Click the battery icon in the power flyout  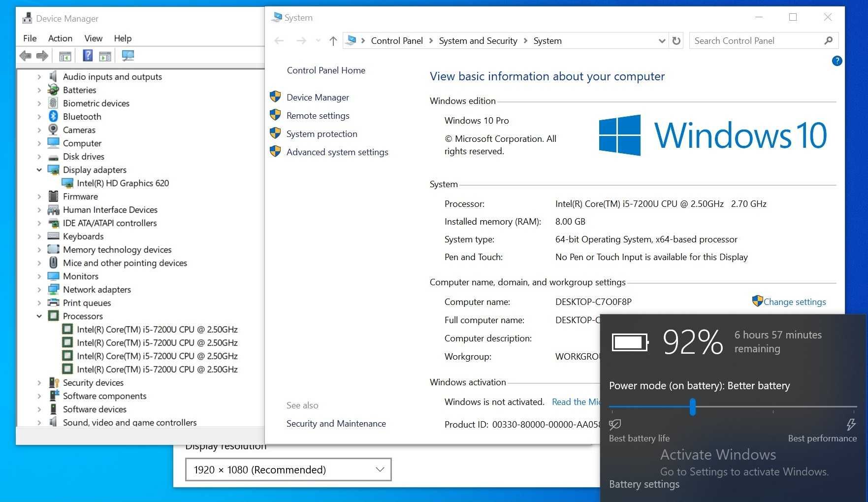click(x=630, y=342)
